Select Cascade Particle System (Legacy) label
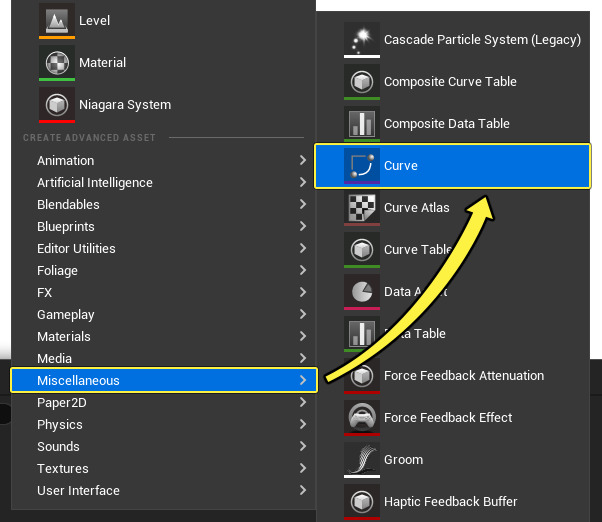 [483, 40]
